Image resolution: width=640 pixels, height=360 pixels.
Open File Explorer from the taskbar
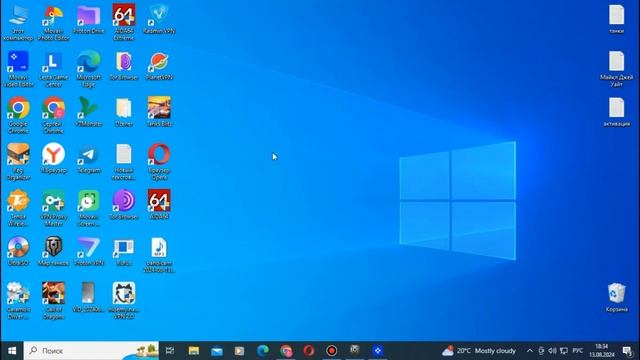click(194, 351)
